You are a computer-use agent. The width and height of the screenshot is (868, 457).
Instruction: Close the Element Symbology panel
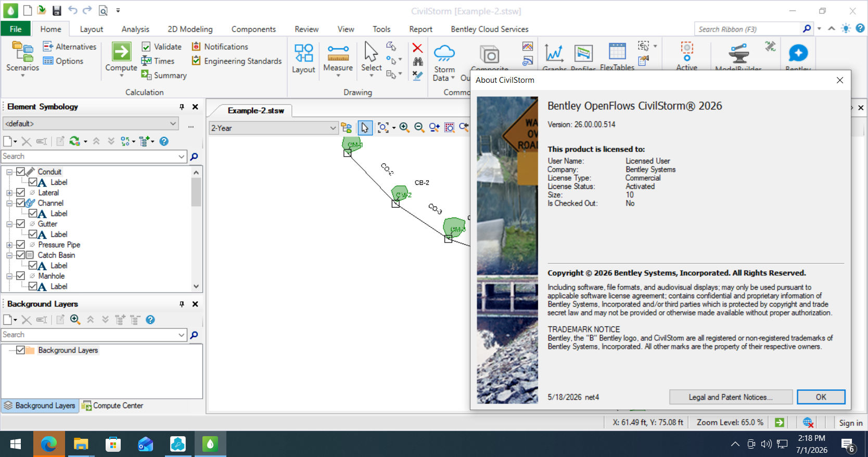point(195,107)
